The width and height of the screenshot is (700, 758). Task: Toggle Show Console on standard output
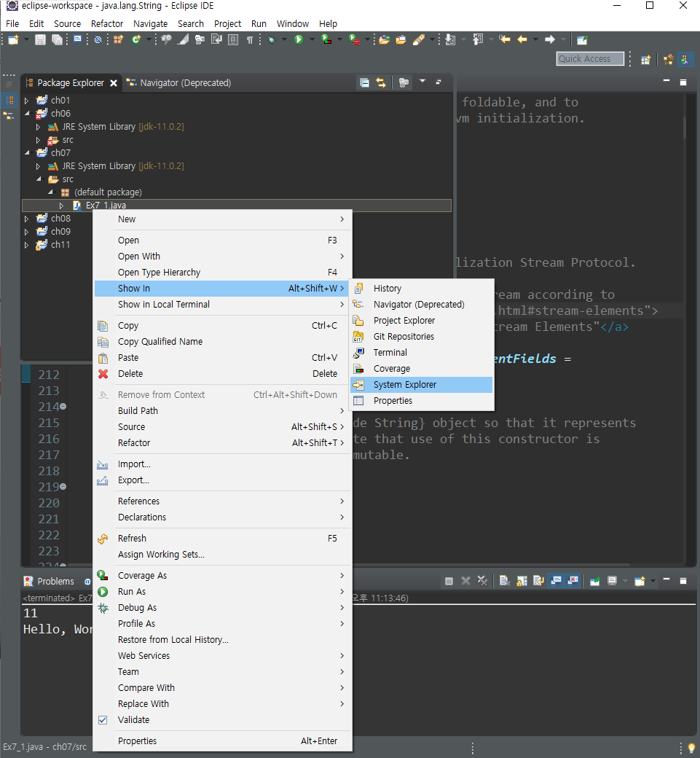click(556, 581)
